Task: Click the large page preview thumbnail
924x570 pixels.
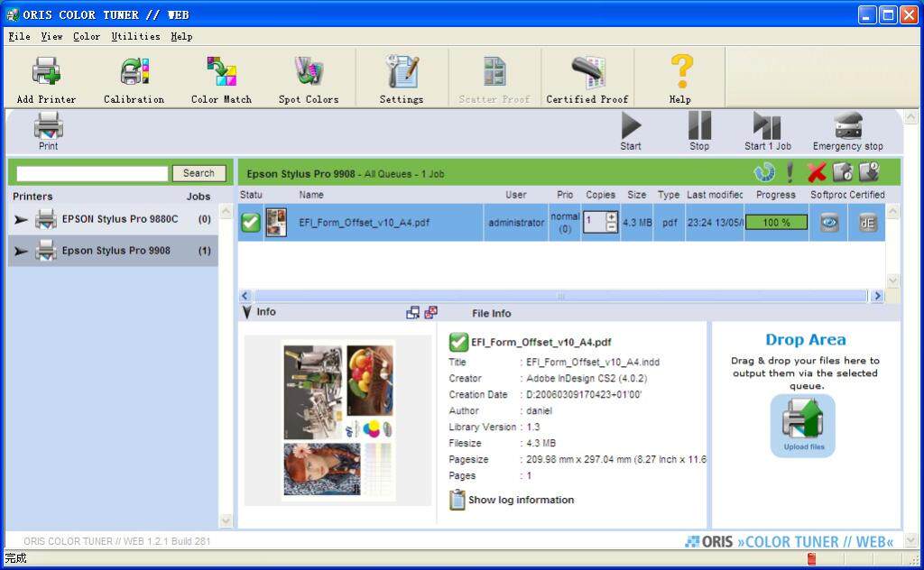Action: click(x=338, y=420)
